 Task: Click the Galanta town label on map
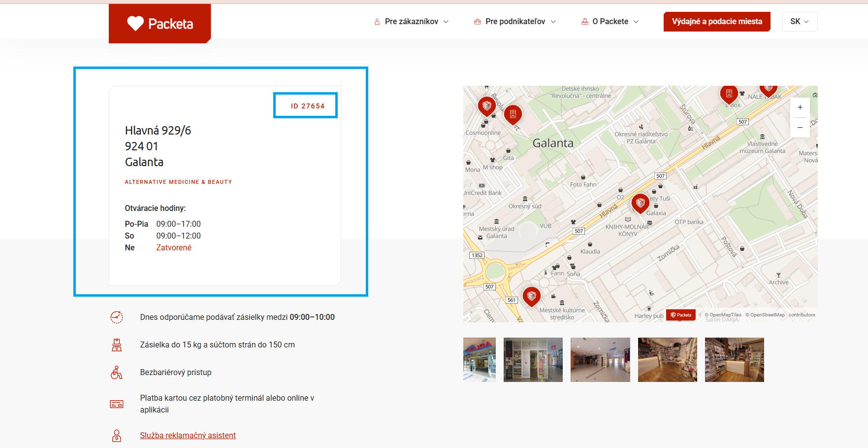pos(553,143)
